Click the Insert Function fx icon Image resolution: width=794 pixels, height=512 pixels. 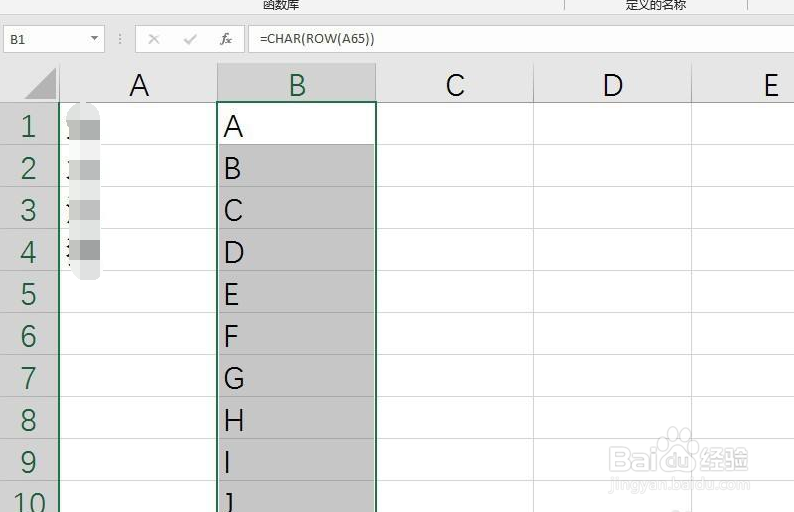226,39
